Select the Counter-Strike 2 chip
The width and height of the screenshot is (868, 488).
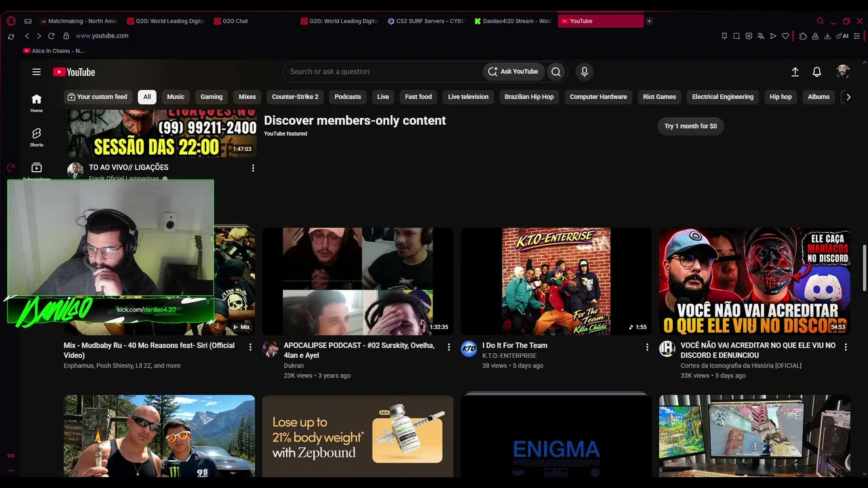(x=295, y=97)
